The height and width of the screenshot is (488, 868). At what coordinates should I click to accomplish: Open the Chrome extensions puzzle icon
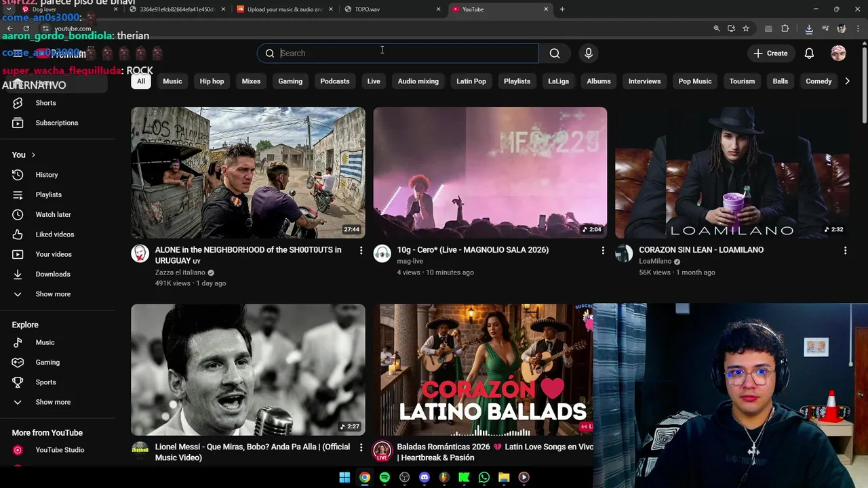785,28
